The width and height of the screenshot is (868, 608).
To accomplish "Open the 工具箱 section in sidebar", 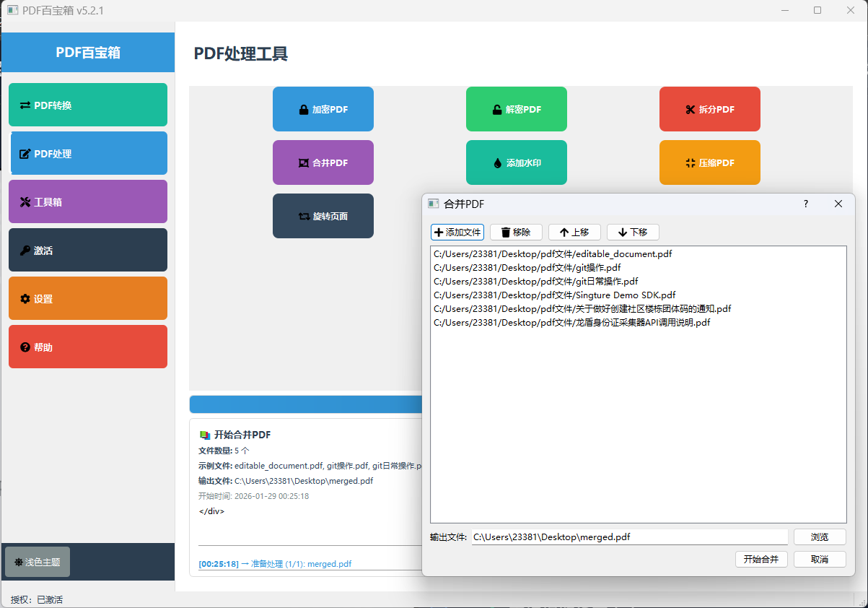I will [87, 201].
